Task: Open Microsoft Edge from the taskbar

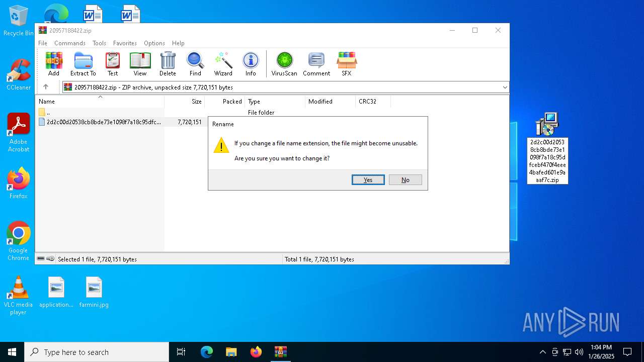Action: 207,352
